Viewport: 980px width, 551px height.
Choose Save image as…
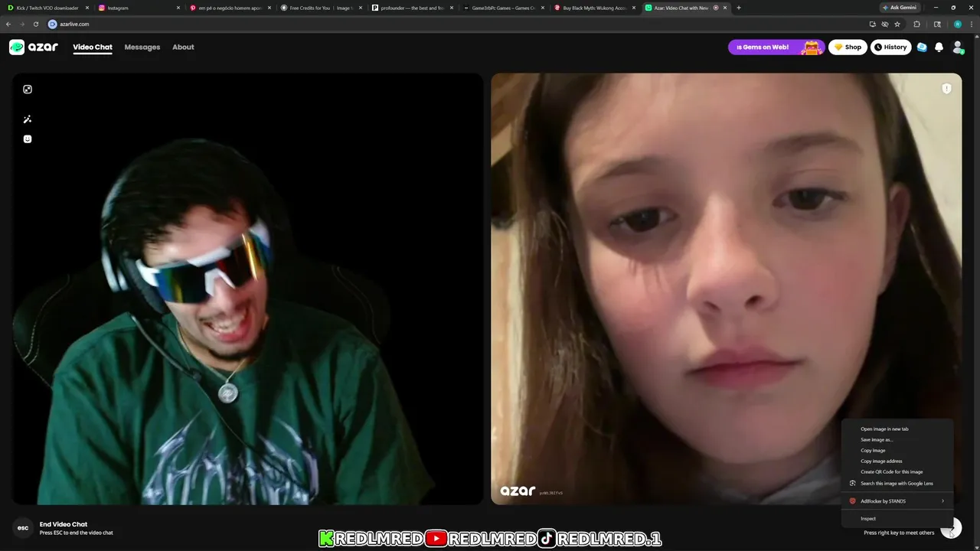click(897, 440)
